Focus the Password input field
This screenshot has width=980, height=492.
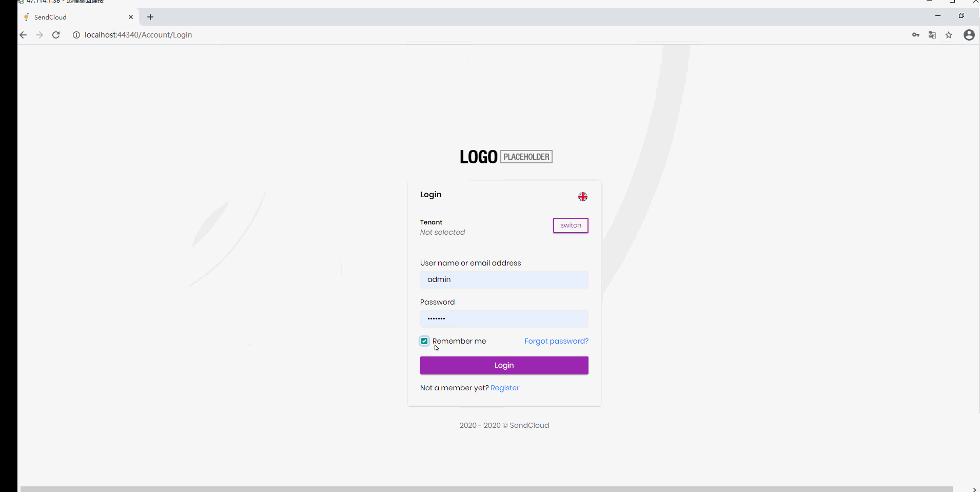click(504, 318)
